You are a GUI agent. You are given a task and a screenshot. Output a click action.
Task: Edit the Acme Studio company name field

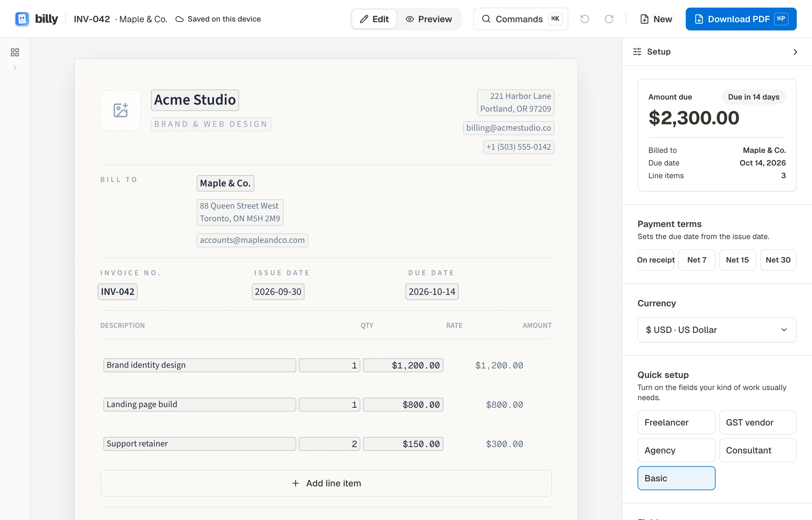[195, 100]
